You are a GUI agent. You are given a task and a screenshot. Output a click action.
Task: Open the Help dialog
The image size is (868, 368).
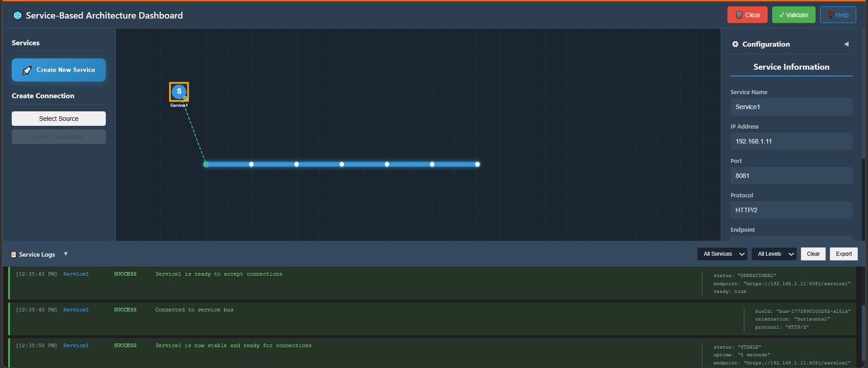click(x=838, y=15)
